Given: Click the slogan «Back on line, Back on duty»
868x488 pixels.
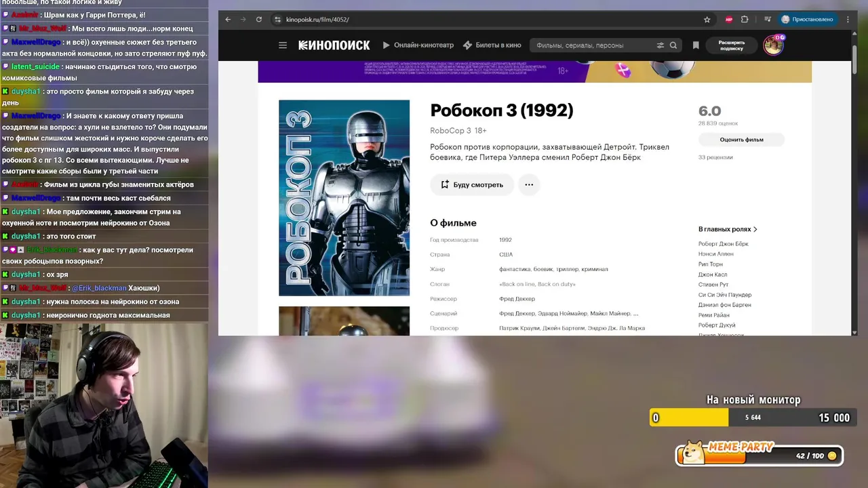Looking at the screenshot, I should coord(537,284).
